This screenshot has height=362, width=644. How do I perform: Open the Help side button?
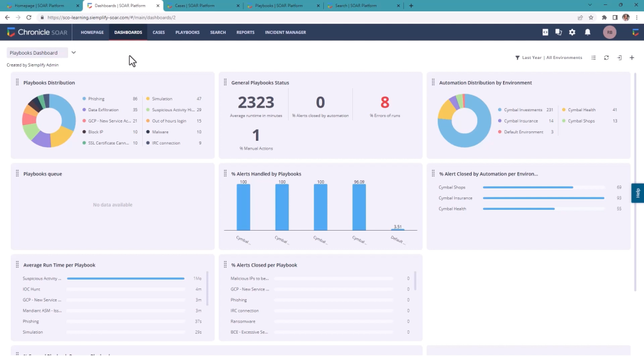[638, 193]
